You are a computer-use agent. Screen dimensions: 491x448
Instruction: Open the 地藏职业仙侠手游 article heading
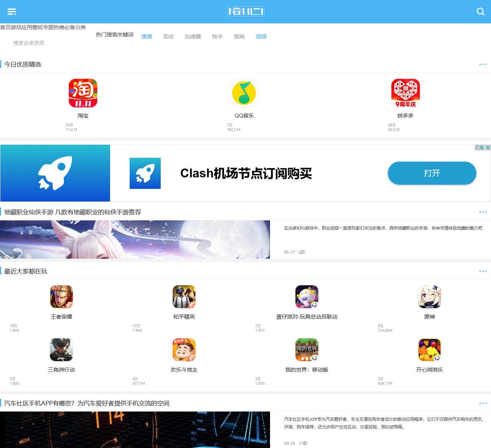coord(72,212)
